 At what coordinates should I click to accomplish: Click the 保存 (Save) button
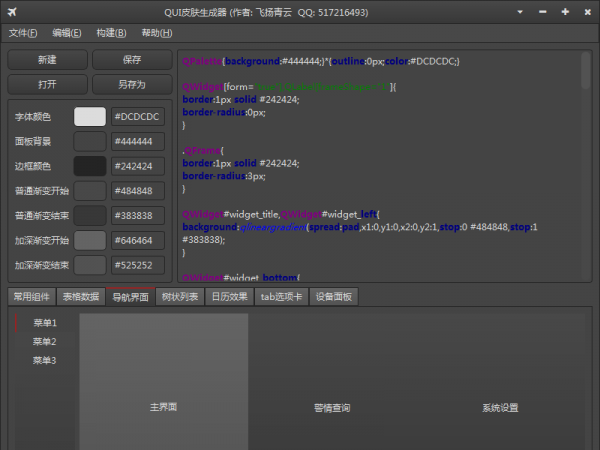click(132, 60)
